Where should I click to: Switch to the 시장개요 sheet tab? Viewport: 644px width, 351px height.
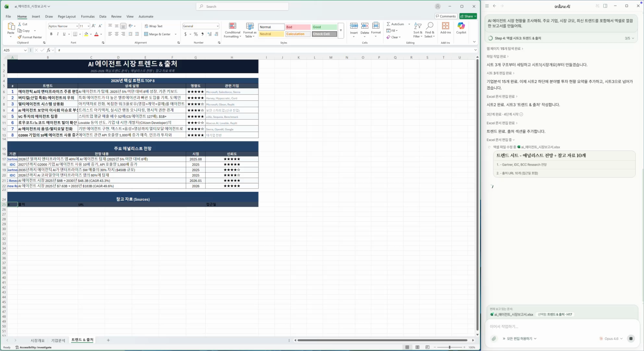[x=38, y=340]
